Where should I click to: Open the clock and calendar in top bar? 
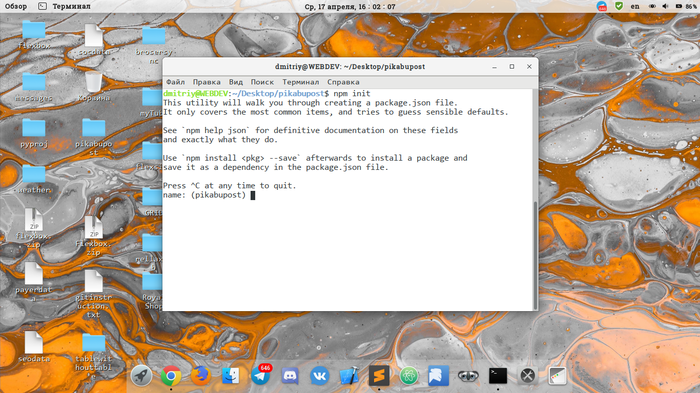pos(350,7)
